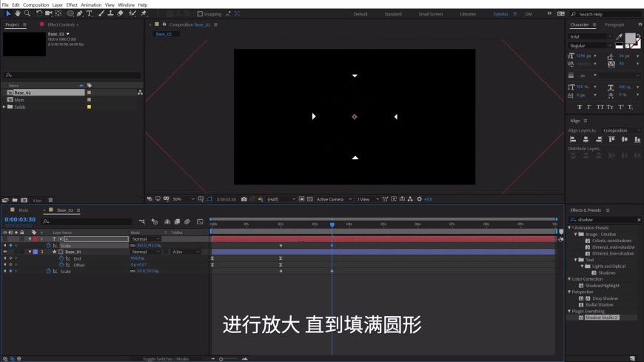
Task: Open the Animation menu
Action: [x=91, y=5]
